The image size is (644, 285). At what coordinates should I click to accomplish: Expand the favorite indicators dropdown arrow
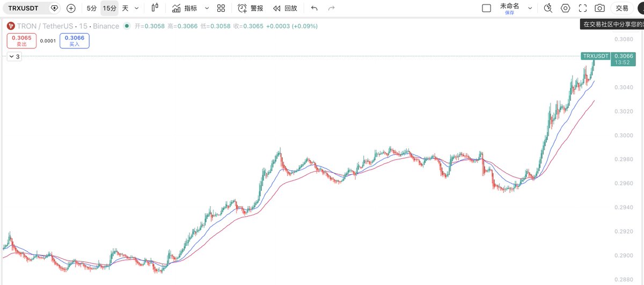pos(207,9)
